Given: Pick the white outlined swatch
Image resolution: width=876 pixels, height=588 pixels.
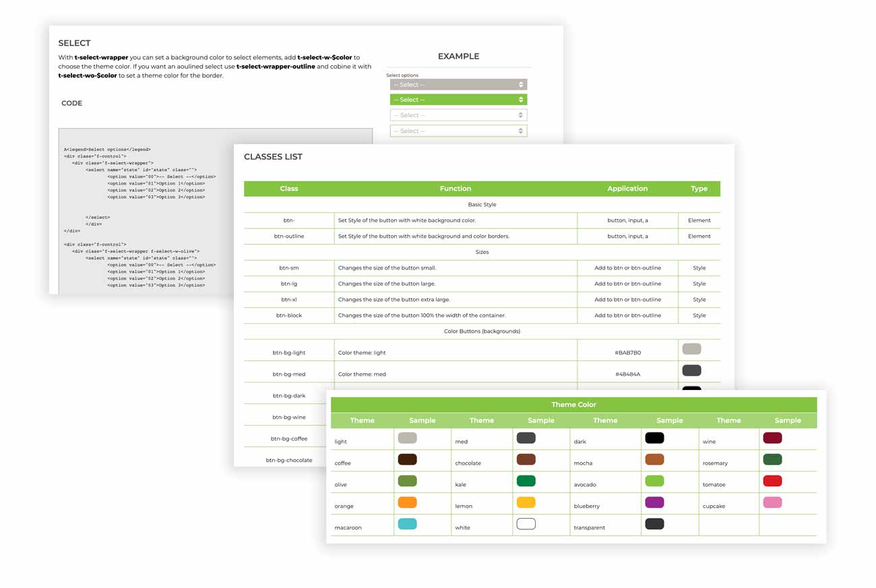Looking at the screenshot, I should tap(526, 524).
